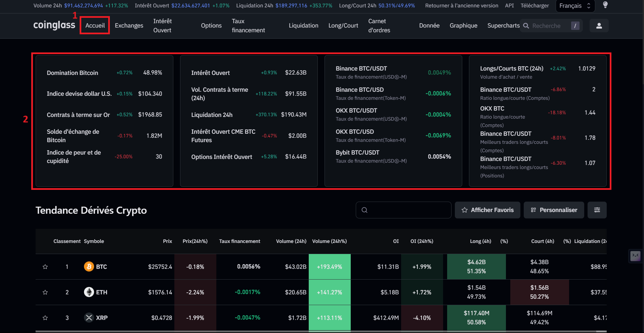
Task: Click BTC +193.49% volume change cell
Action: tap(330, 267)
